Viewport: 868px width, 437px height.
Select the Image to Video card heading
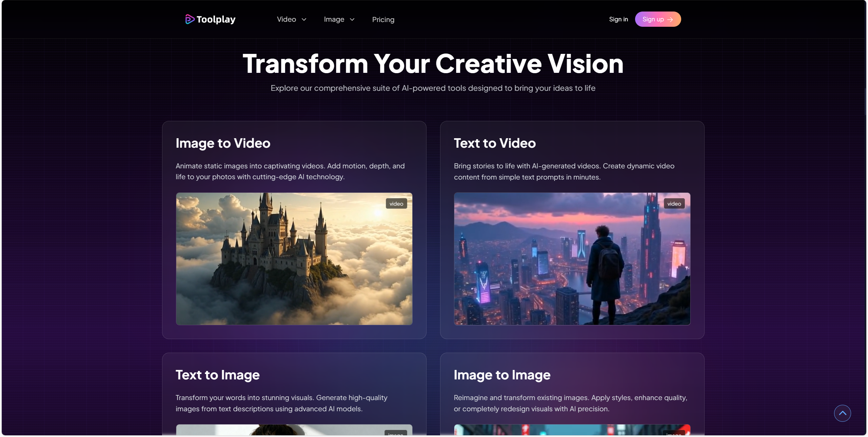[x=223, y=143]
